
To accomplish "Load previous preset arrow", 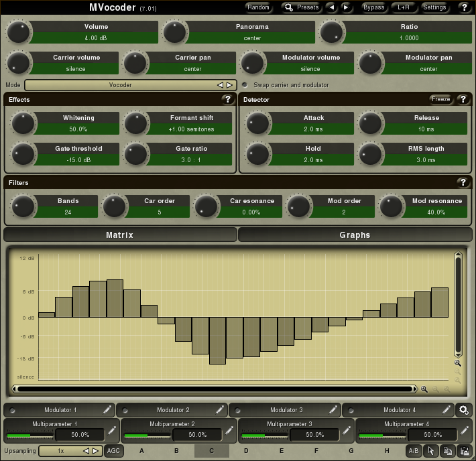I will [332, 7].
